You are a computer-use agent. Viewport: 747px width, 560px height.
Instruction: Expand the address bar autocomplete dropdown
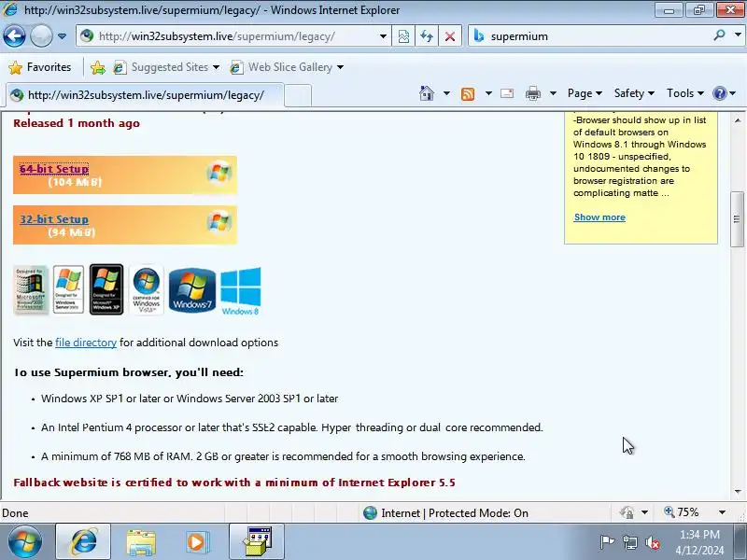pos(383,36)
